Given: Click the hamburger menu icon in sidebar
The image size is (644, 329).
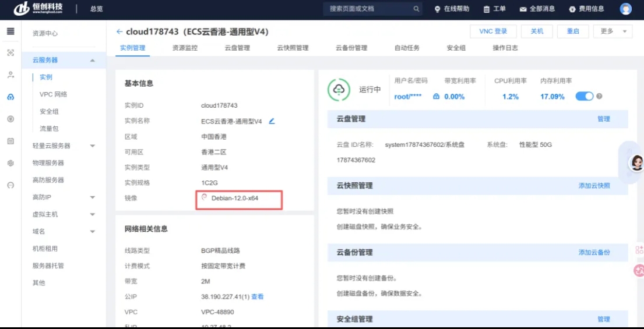Looking at the screenshot, I should point(10,31).
